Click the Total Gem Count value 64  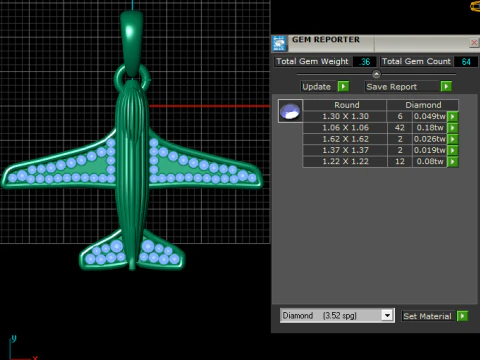click(x=466, y=62)
